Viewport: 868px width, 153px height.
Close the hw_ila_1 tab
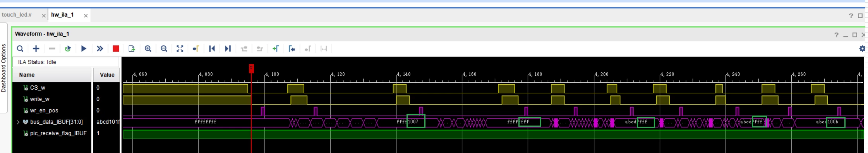click(86, 16)
